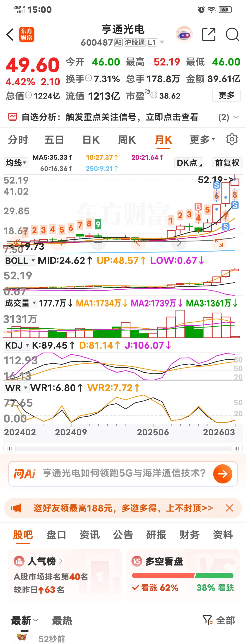The width and height of the screenshot is (246, 644).
Task: Switch to the 资讯 tab
Action: [x=90, y=535]
